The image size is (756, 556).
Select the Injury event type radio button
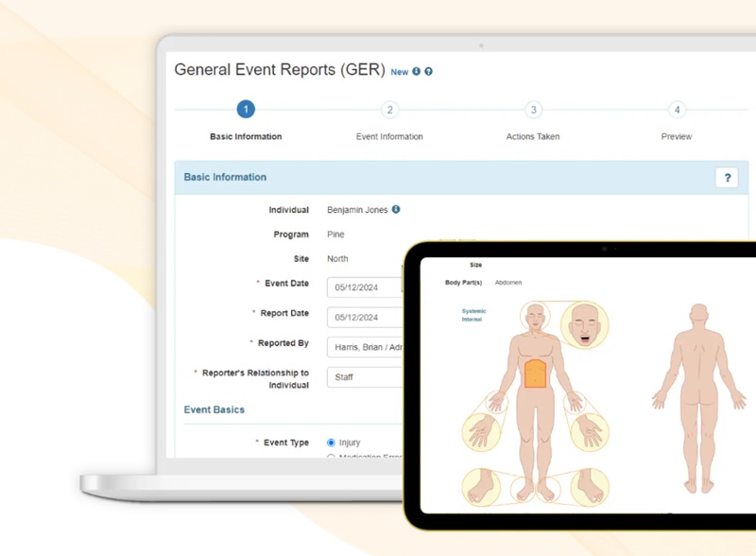pyautogui.click(x=331, y=443)
